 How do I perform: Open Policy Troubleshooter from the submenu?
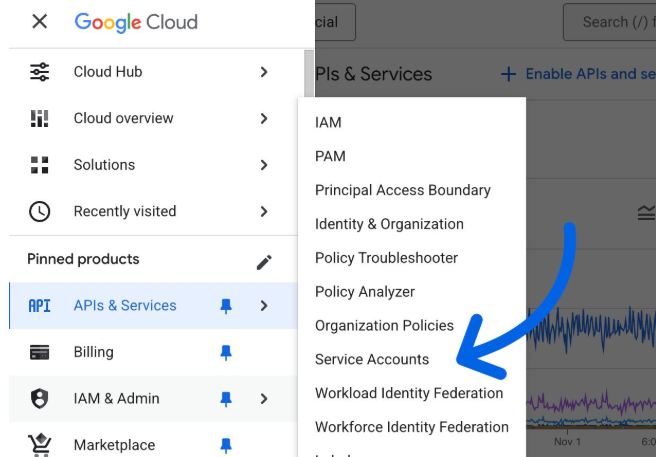[x=386, y=258]
